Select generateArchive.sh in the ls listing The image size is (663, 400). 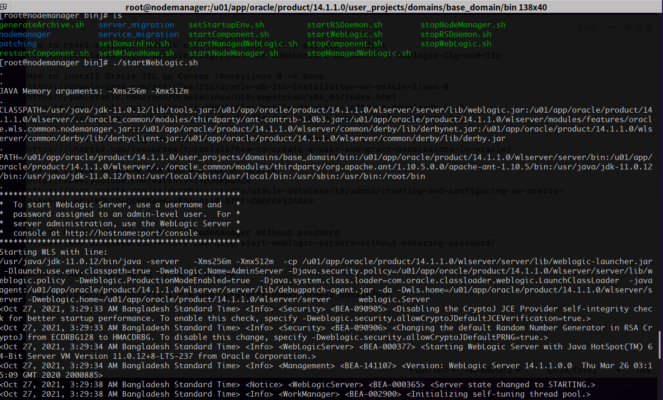tap(42, 25)
